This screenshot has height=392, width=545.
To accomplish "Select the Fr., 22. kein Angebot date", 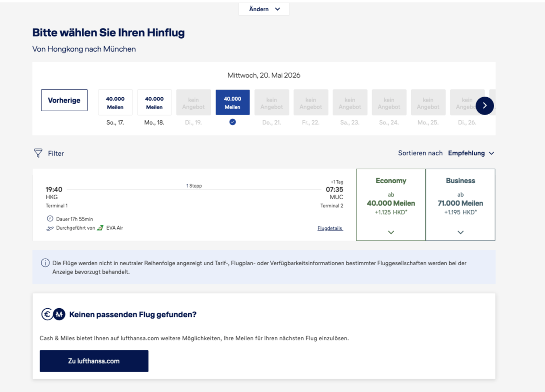I will click(x=311, y=102).
